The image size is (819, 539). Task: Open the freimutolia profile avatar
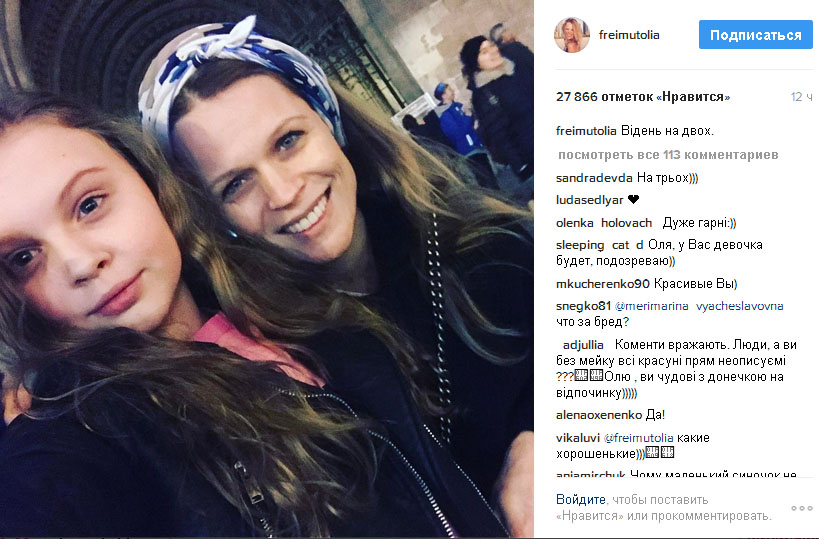[571, 35]
